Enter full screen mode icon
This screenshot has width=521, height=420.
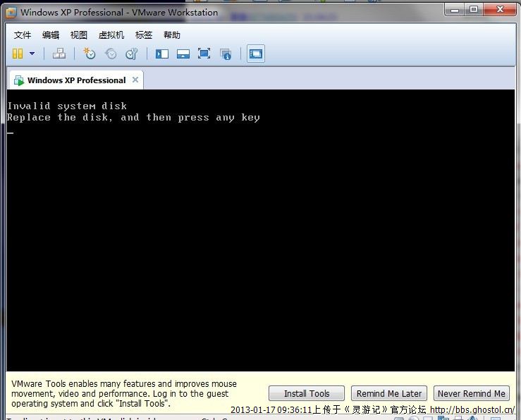pos(204,54)
